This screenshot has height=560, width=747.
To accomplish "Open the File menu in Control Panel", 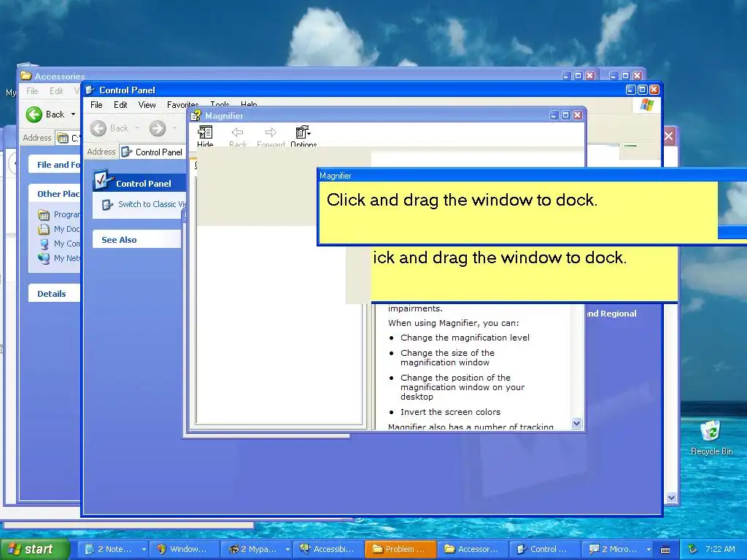I will pyautogui.click(x=96, y=105).
